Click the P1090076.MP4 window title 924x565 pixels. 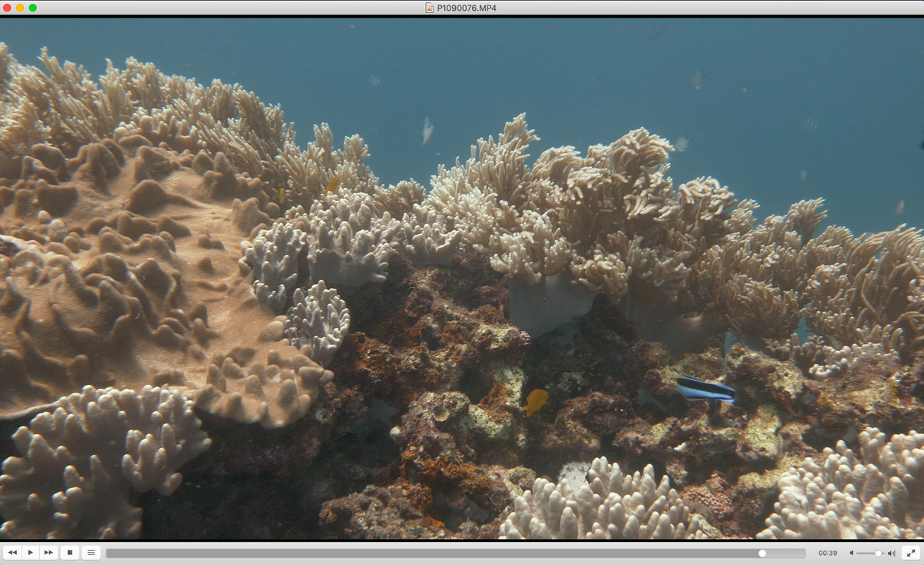(x=467, y=8)
